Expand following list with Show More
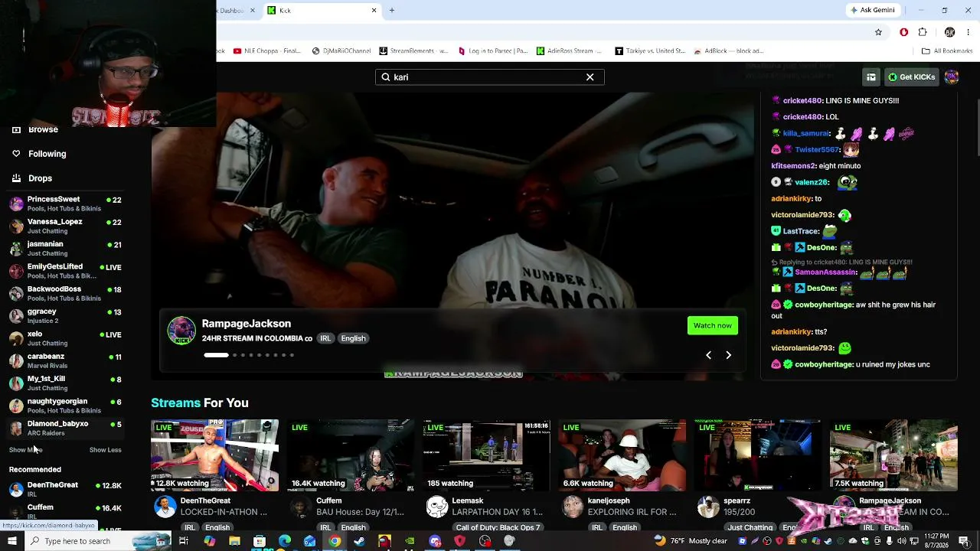 click(x=25, y=450)
